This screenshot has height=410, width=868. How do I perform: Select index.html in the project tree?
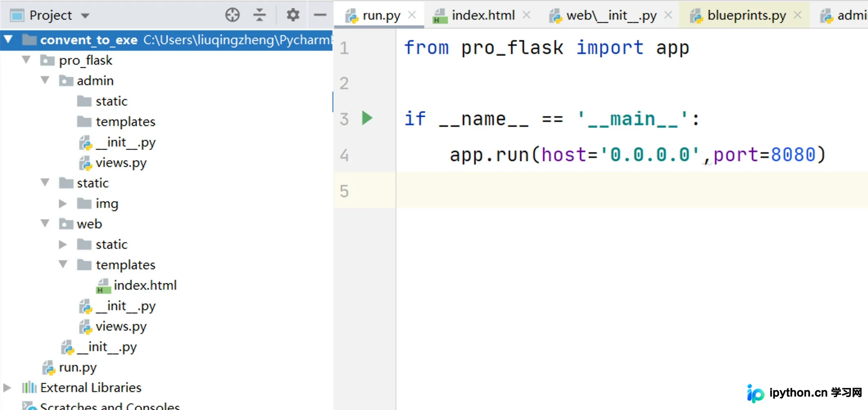(145, 285)
